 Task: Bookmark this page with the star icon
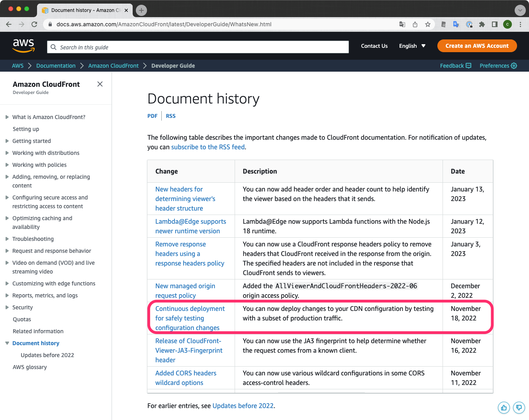pyautogui.click(x=428, y=24)
